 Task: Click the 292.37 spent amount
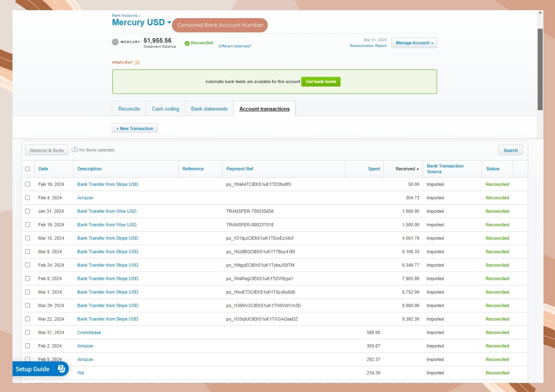pos(373,359)
